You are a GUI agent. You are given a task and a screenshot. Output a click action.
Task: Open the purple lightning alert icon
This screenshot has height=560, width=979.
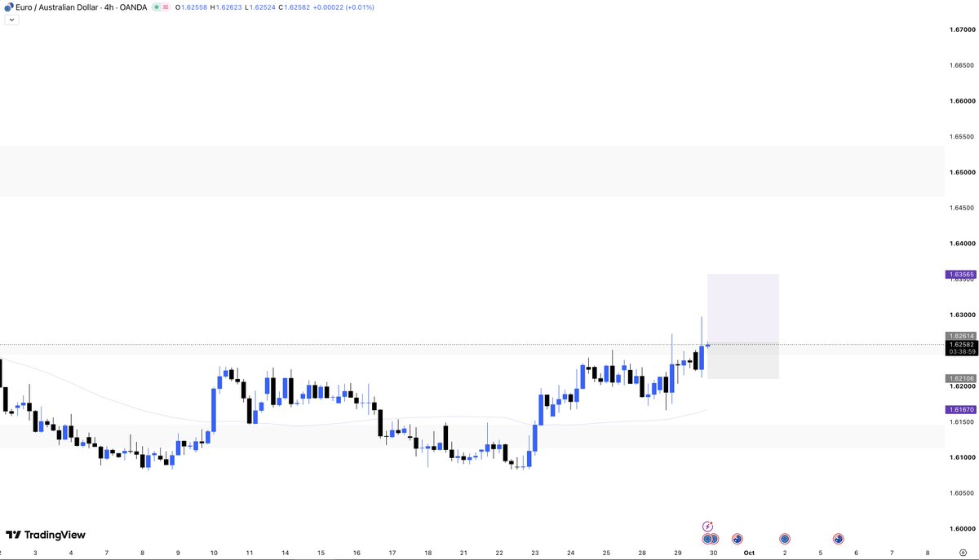707,527
